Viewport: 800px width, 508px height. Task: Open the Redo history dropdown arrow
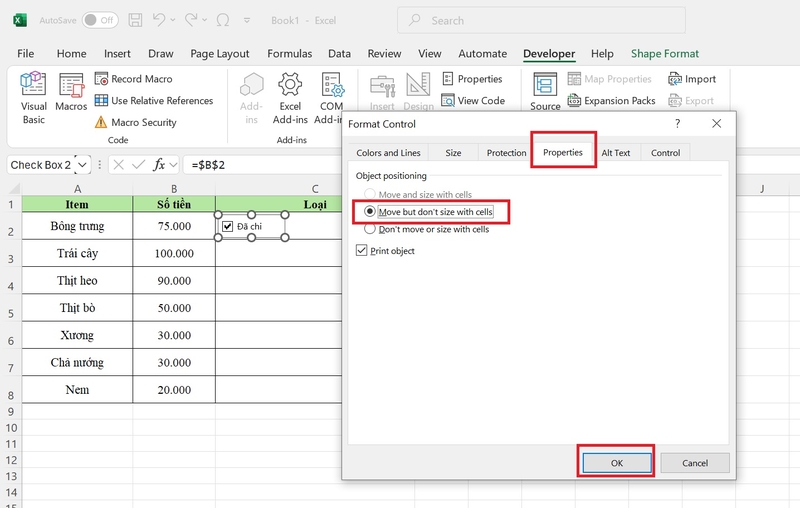click(x=205, y=20)
